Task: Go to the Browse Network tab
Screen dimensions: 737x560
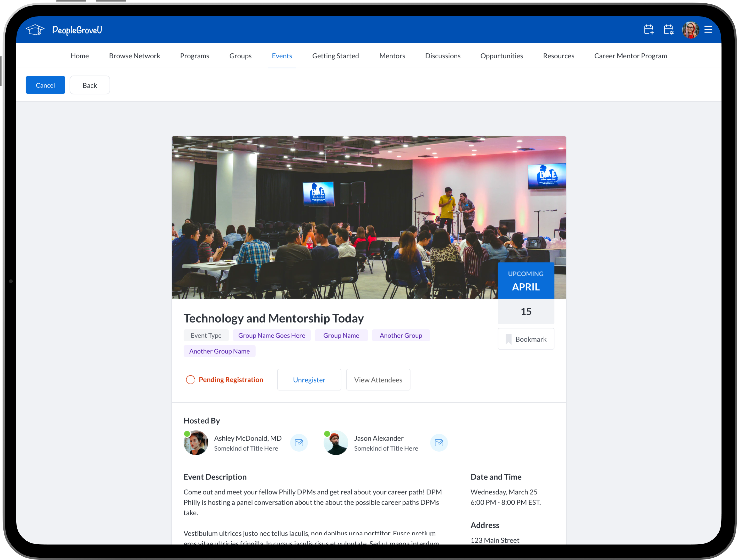Action: 134,56
